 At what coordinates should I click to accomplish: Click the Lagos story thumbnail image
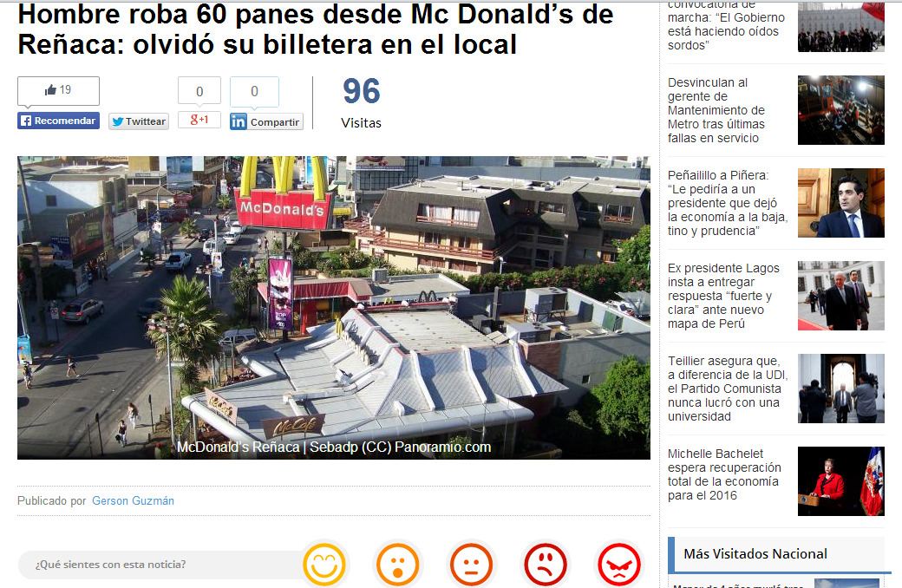(841, 296)
